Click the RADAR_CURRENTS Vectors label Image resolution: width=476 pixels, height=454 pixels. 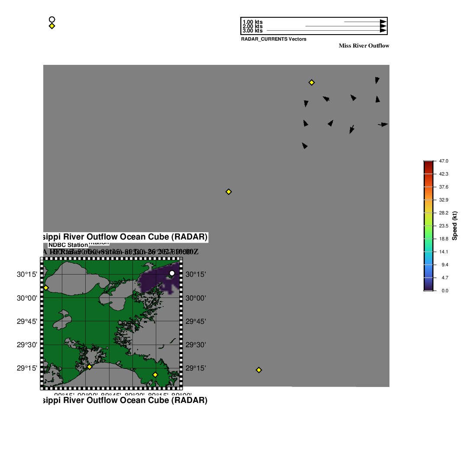(x=273, y=39)
